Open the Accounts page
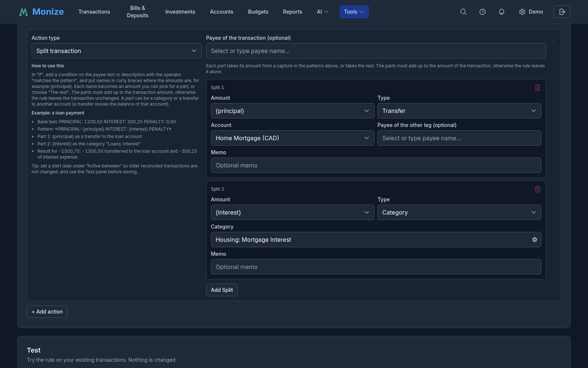588x368 pixels. 222,12
